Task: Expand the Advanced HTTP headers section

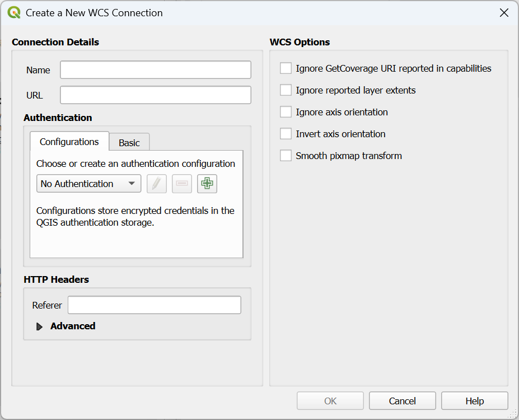Action: (40, 326)
